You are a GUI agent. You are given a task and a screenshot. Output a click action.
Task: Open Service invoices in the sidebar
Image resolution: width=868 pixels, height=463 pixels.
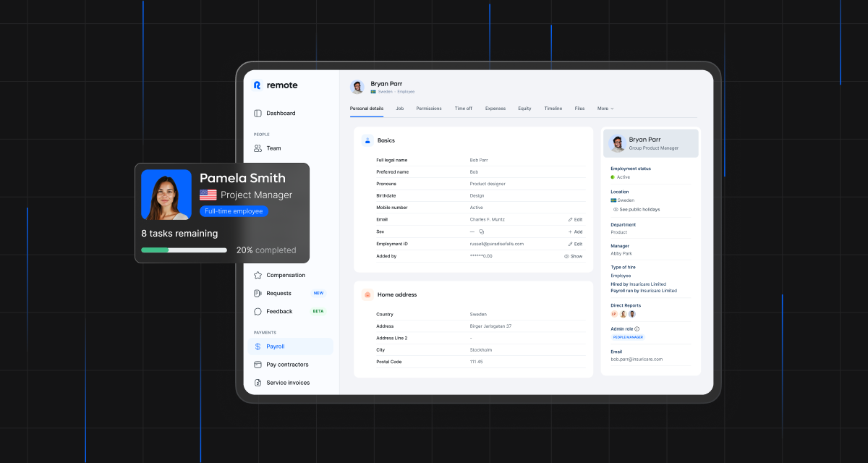point(288,383)
